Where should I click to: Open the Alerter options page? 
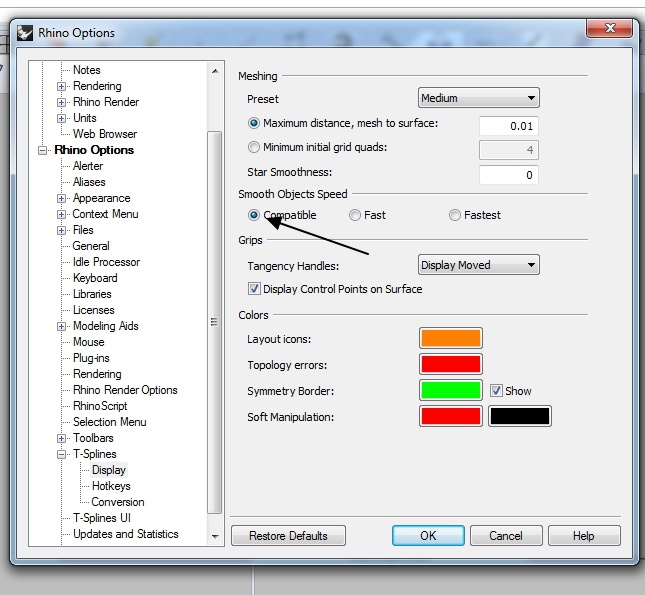88,166
